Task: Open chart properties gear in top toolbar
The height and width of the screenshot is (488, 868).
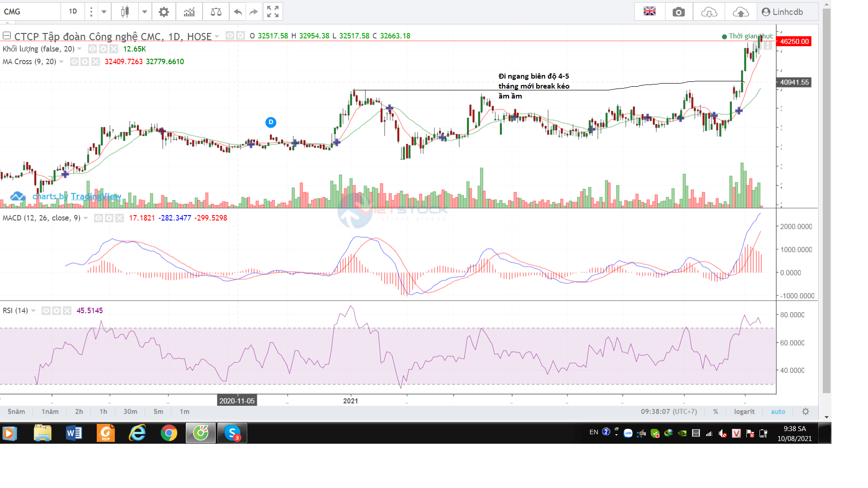Action: click(x=164, y=12)
